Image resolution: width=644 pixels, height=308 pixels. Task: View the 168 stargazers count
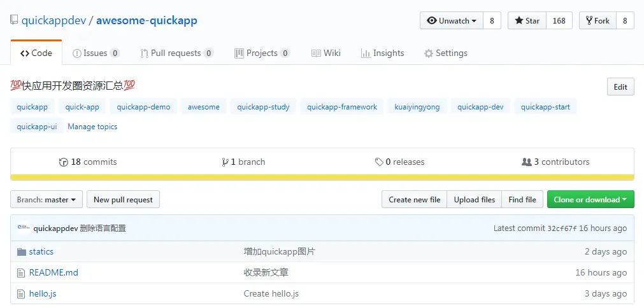tap(559, 20)
